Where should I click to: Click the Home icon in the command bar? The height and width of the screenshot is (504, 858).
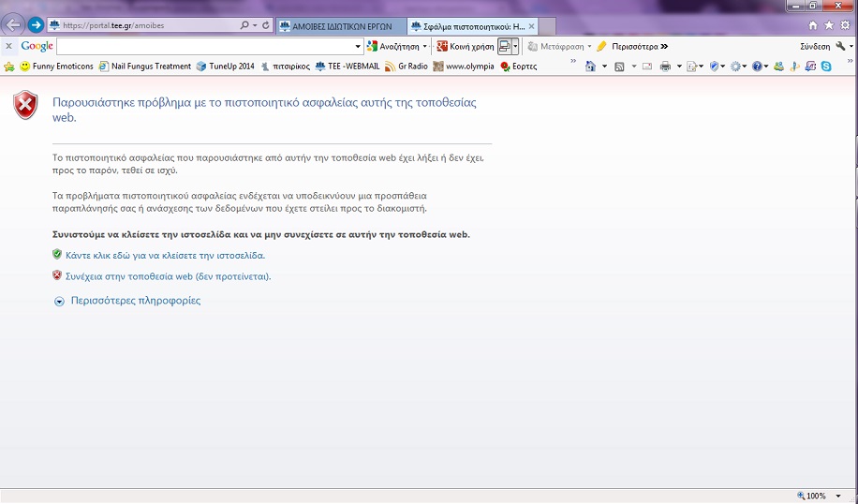pos(590,67)
